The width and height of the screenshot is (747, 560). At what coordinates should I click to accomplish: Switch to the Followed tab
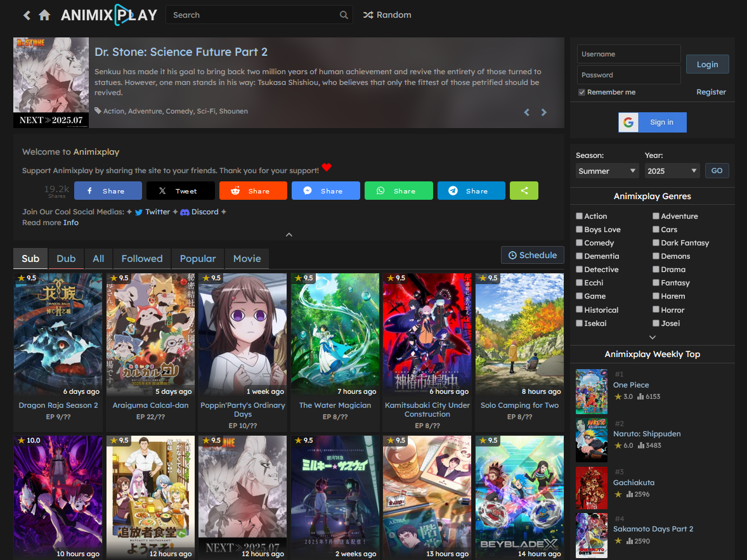142,259
